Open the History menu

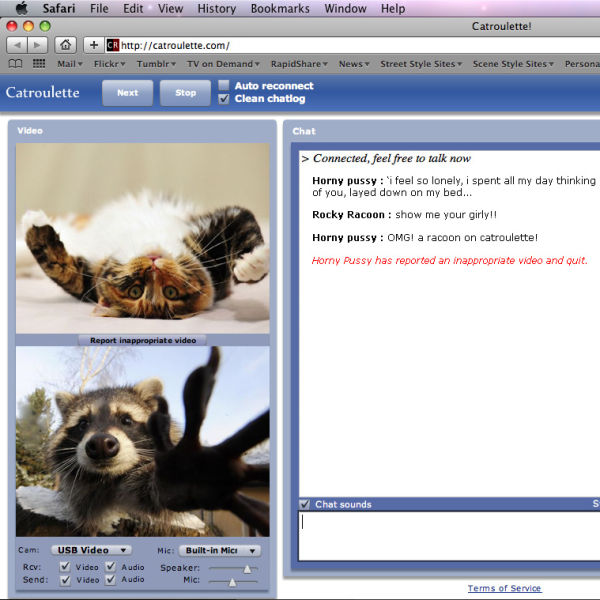click(x=216, y=9)
